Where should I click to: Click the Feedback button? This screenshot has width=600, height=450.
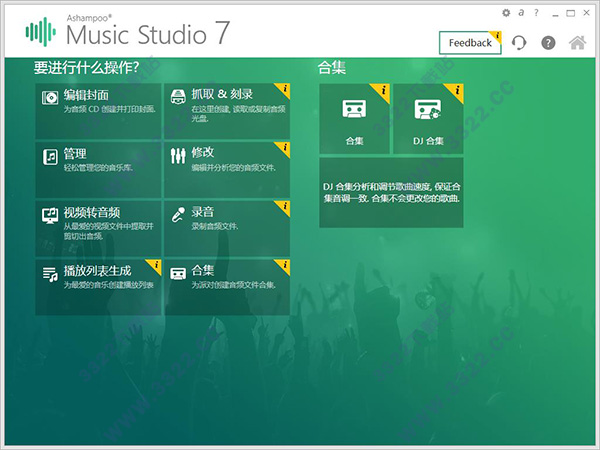click(x=470, y=43)
